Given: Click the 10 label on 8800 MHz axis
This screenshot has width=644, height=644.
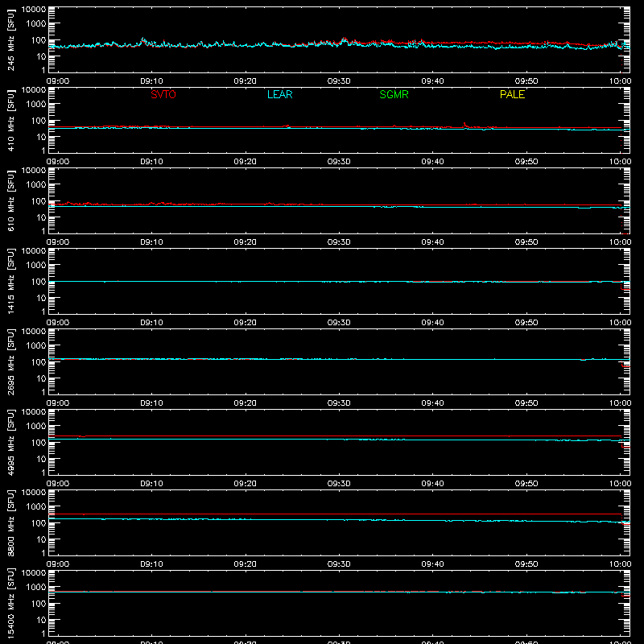Looking at the screenshot, I should tap(41, 539).
